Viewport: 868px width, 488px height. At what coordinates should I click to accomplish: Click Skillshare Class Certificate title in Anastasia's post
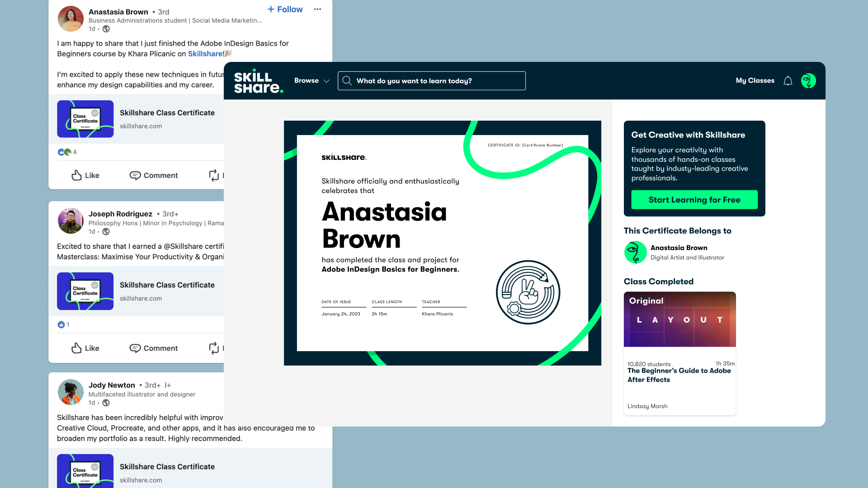click(x=167, y=113)
